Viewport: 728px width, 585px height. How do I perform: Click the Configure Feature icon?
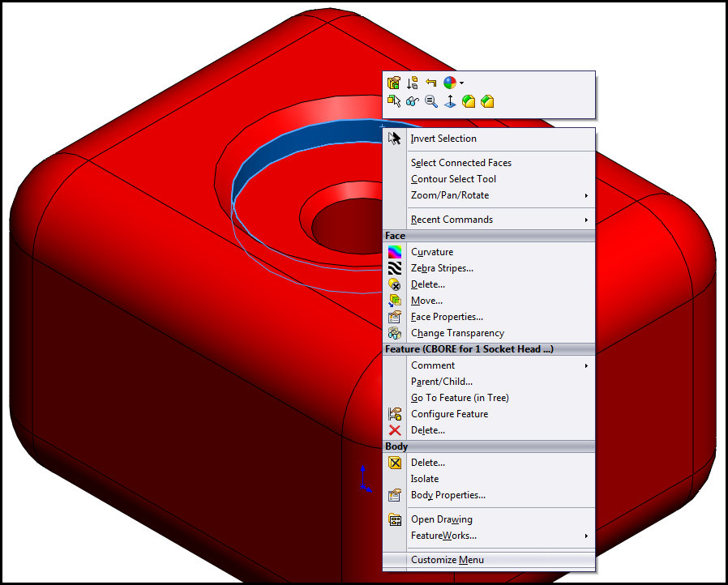click(395, 414)
